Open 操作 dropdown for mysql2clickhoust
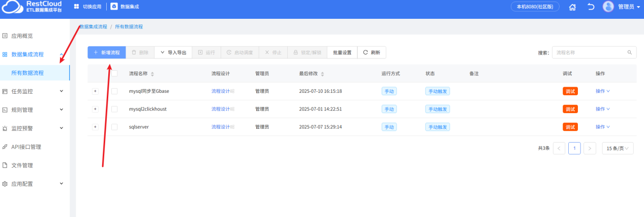The image size is (644, 217). [x=602, y=109]
